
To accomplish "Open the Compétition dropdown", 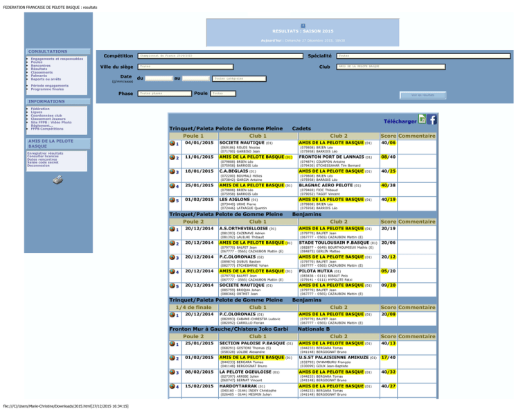I will click(x=220, y=56).
